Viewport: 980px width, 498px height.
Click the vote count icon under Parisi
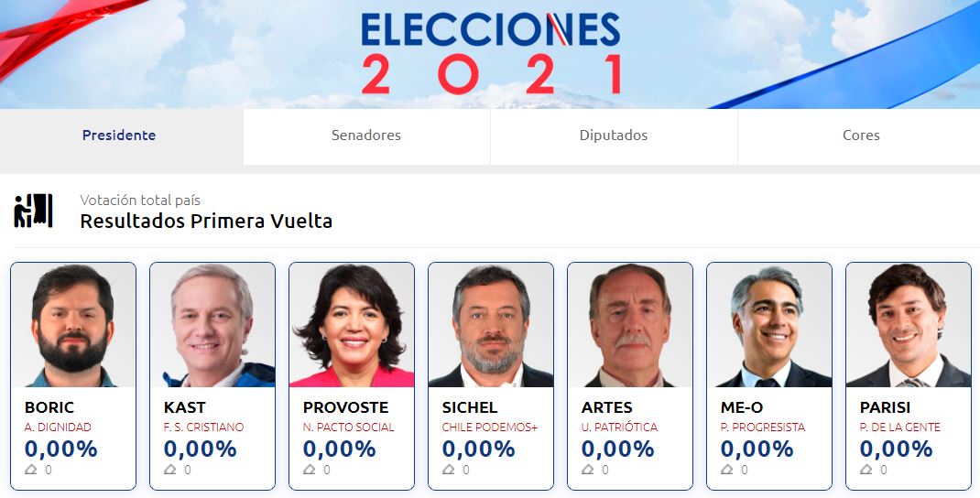tap(866, 470)
